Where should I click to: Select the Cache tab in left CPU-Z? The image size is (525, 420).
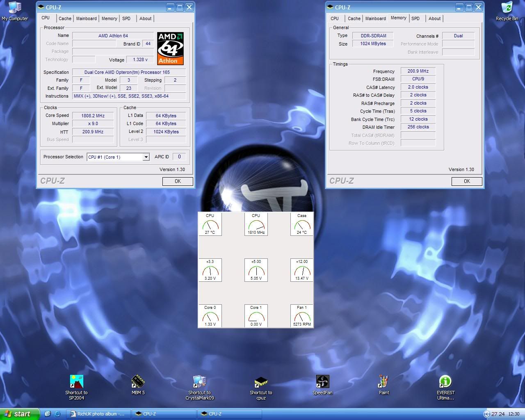65,18
